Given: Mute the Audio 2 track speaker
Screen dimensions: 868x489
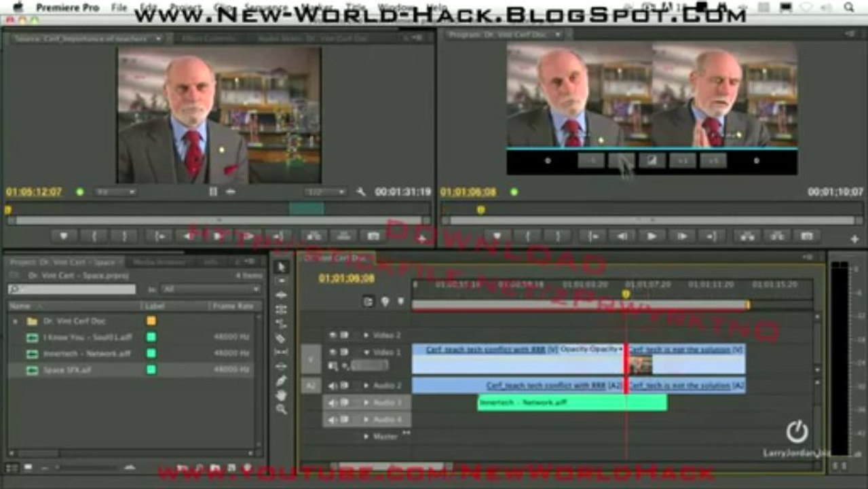Looking at the screenshot, I should (x=333, y=386).
